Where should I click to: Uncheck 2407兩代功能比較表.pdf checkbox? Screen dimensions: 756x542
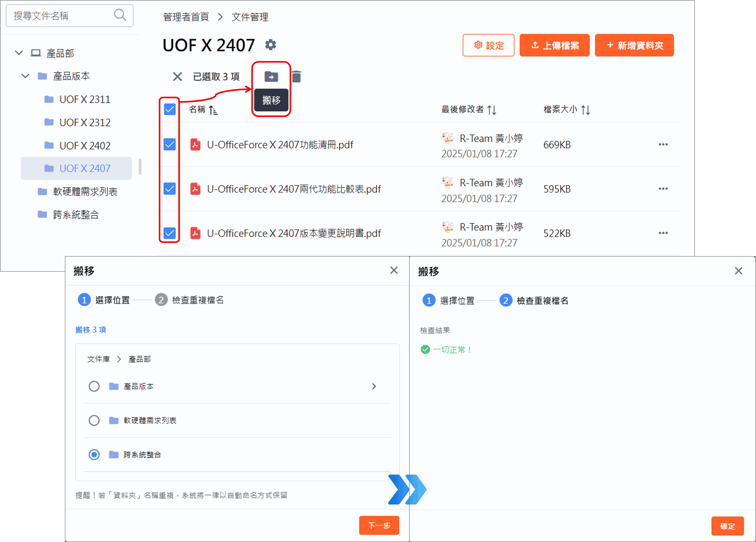pos(170,189)
